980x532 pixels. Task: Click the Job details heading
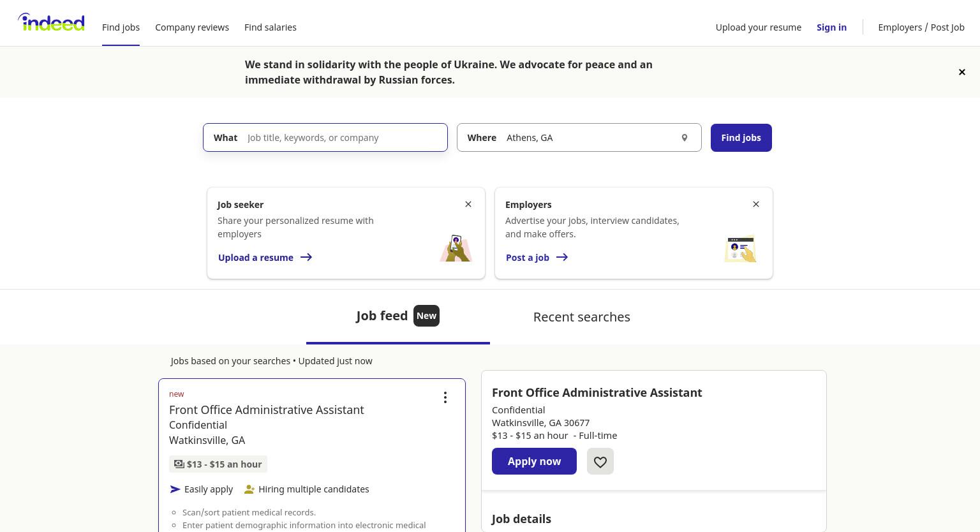pyautogui.click(x=521, y=519)
